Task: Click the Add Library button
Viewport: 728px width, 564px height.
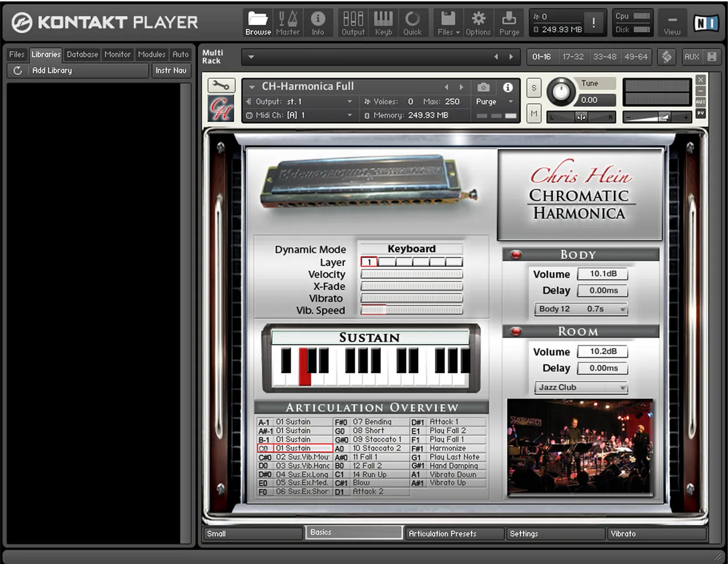Action: click(78, 70)
